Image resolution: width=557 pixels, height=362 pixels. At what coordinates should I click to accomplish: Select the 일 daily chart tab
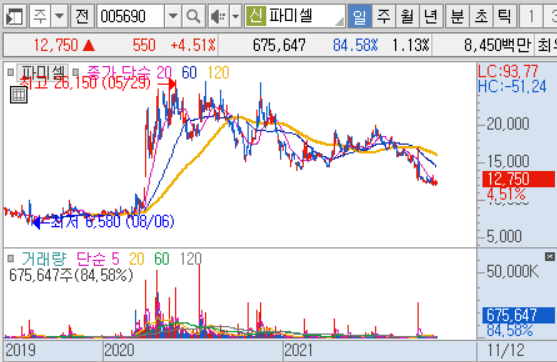(360, 16)
